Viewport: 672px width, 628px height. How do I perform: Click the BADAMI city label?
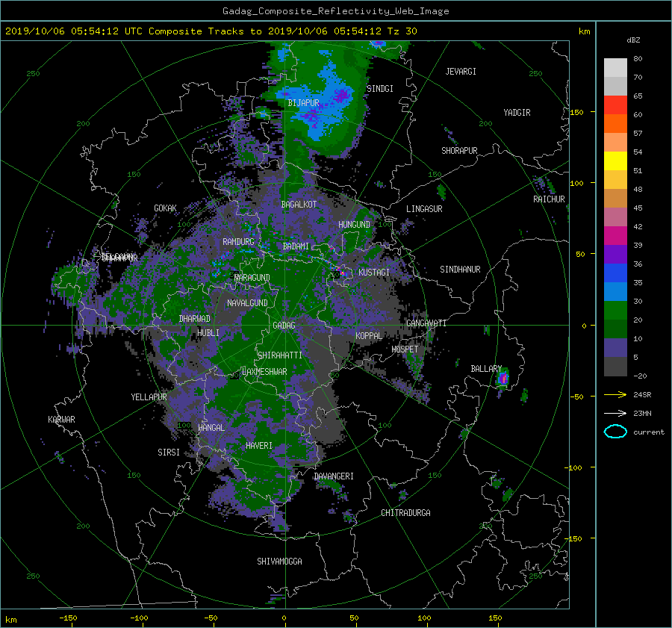click(296, 246)
